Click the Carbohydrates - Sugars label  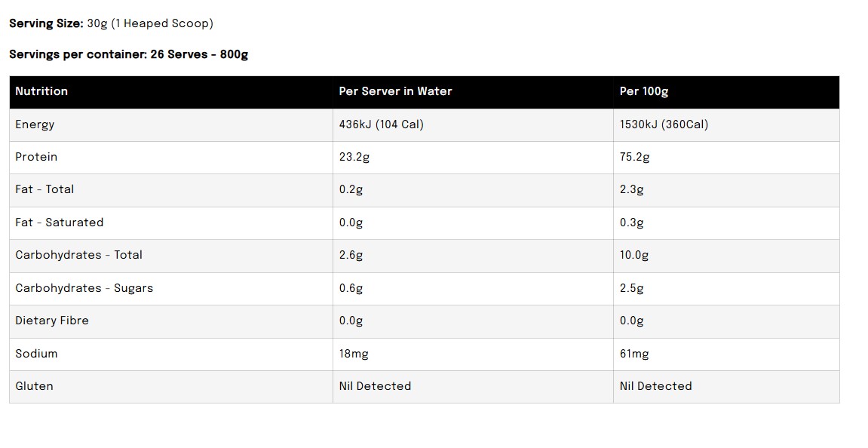[84, 289]
